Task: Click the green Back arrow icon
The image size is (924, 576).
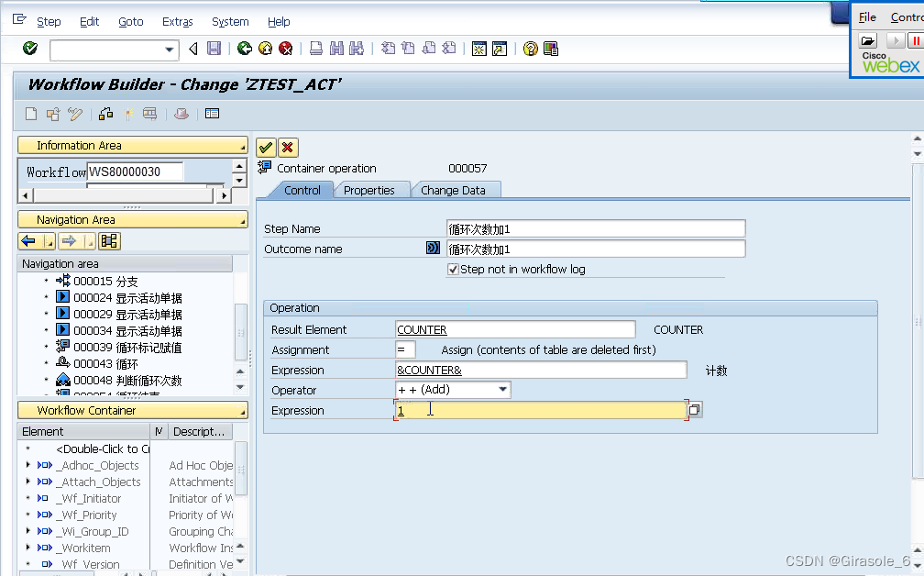Action: click(245, 49)
